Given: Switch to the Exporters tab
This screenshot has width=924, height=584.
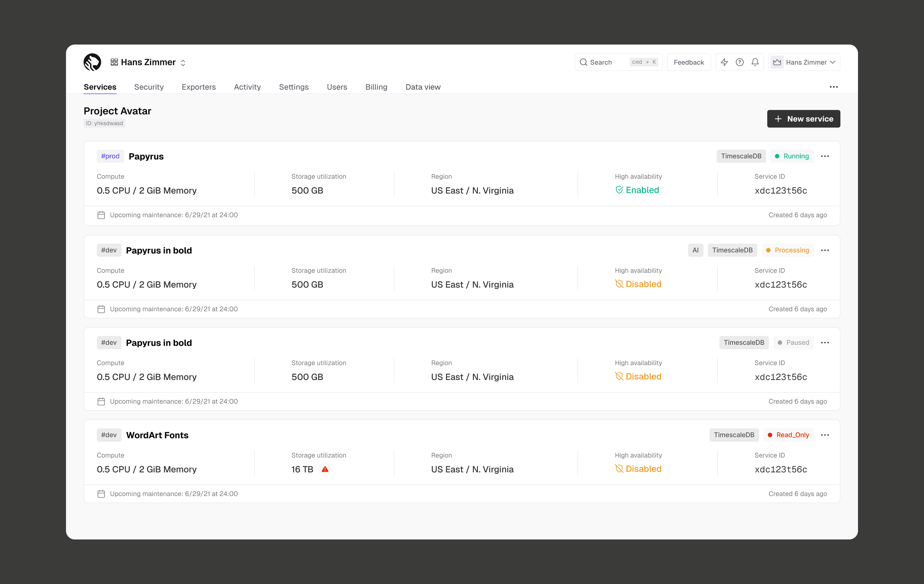Looking at the screenshot, I should tap(199, 87).
